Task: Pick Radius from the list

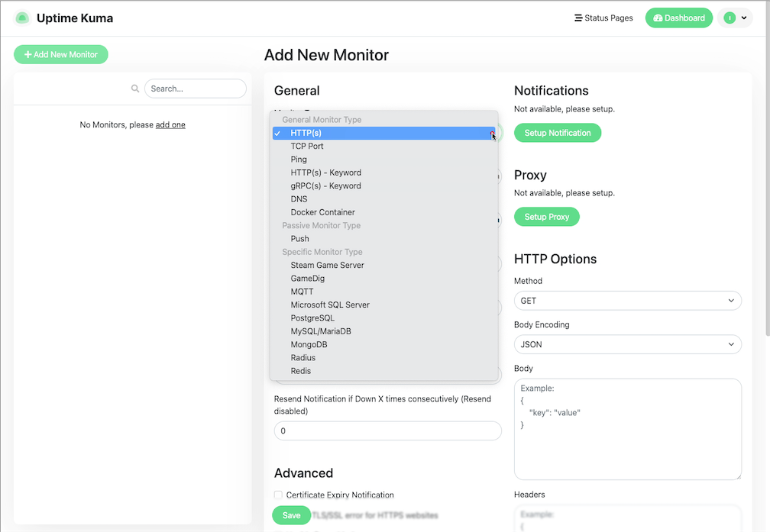Action: tap(384, 358)
